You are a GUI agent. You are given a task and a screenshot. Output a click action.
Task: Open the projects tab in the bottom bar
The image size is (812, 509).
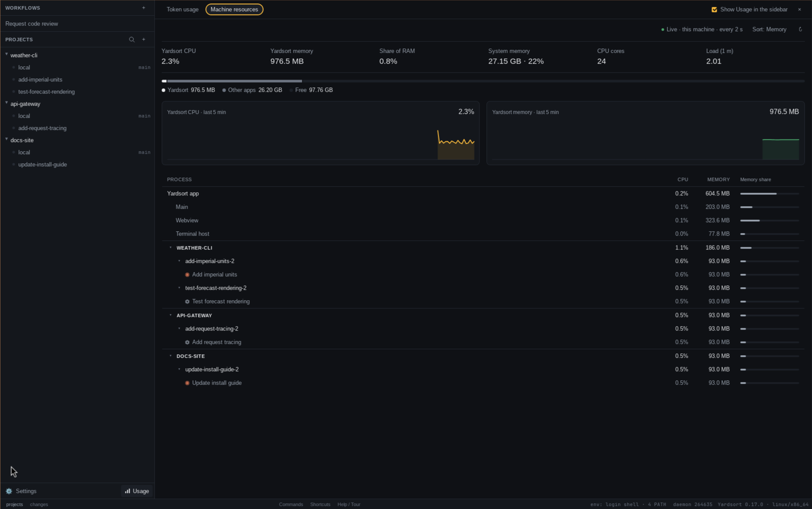click(14, 505)
